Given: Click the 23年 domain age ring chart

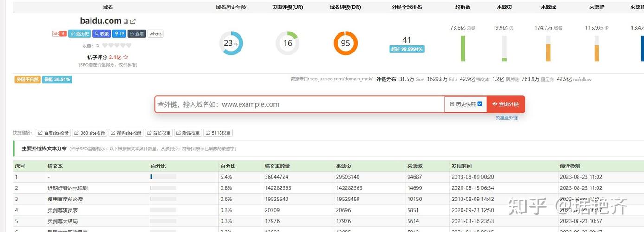Looking at the screenshot, I should click(x=231, y=43).
